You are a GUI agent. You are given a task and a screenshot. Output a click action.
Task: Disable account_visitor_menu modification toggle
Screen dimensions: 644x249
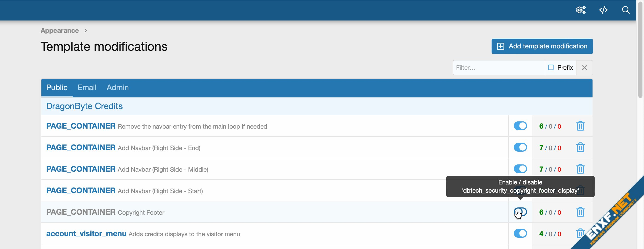(520, 234)
